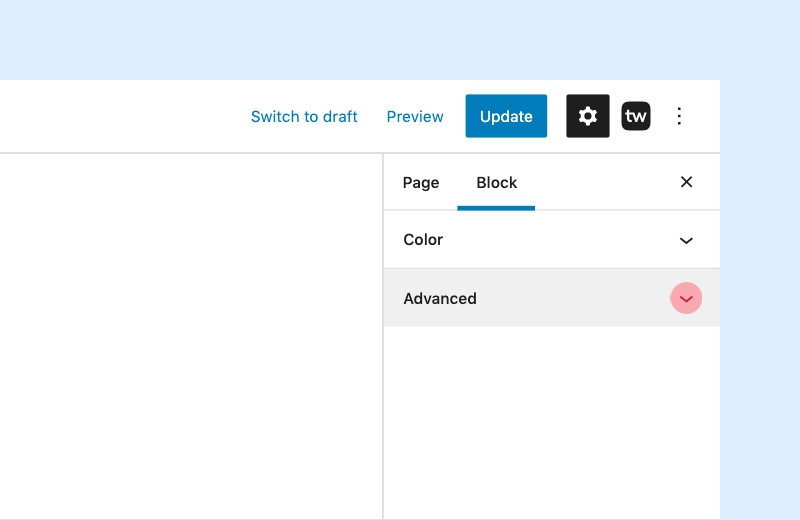Click the Switch to draft link
The height and width of the screenshot is (520, 800).
304,116
